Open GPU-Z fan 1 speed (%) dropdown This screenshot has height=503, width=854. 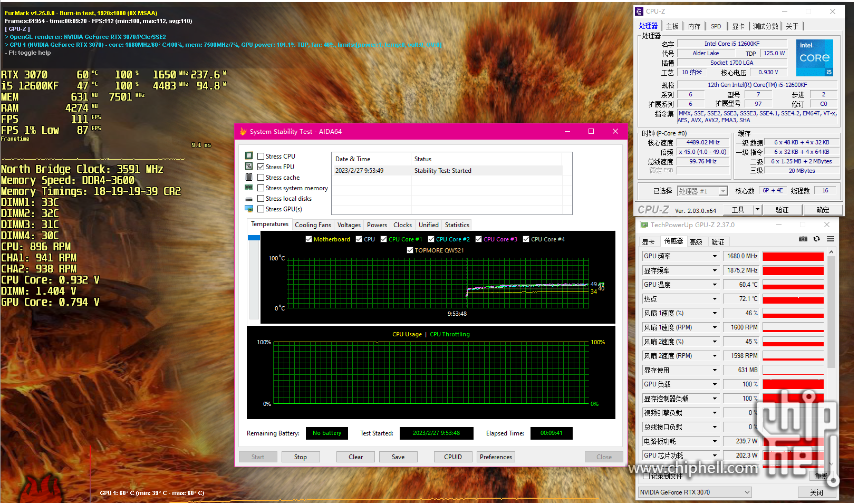[715, 313]
